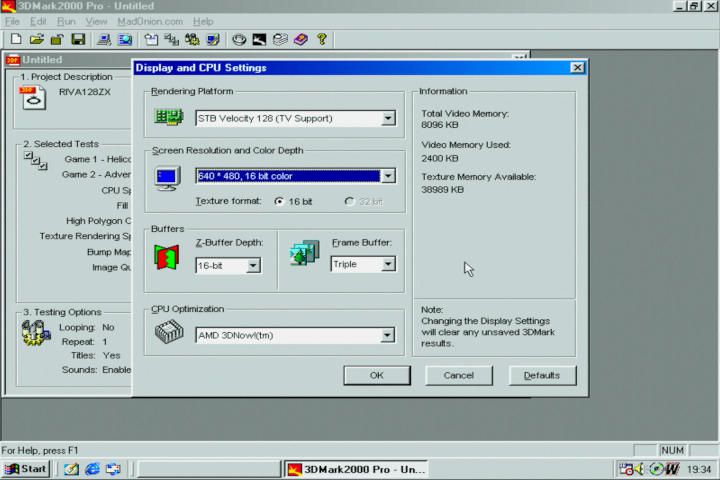The image size is (720, 480).
Task: Open Internet Explorer from quick launch
Action: click(x=93, y=469)
